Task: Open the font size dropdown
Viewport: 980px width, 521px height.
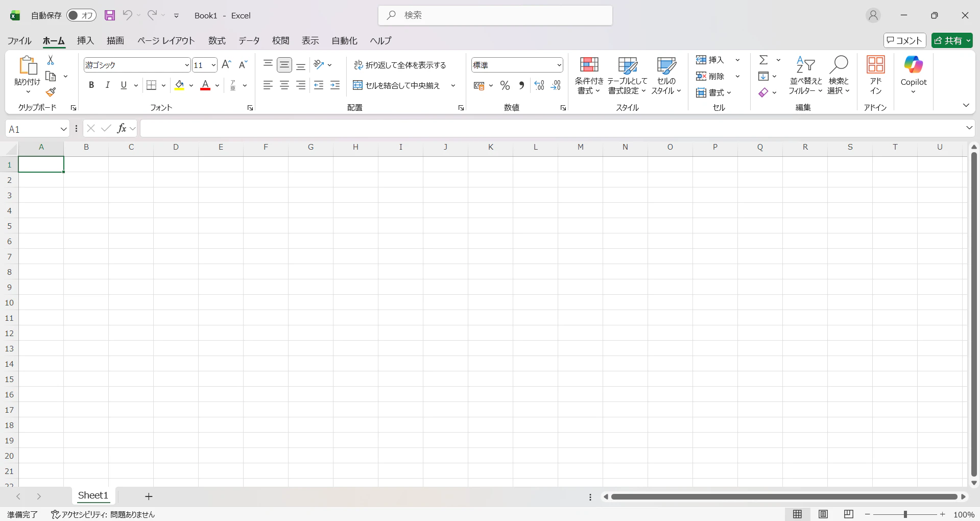Action: (x=213, y=65)
